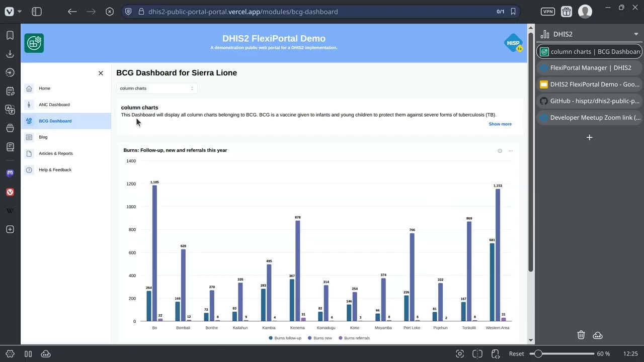Open the column charts dropdown
The width and height of the screenshot is (644, 362).
click(x=156, y=88)
